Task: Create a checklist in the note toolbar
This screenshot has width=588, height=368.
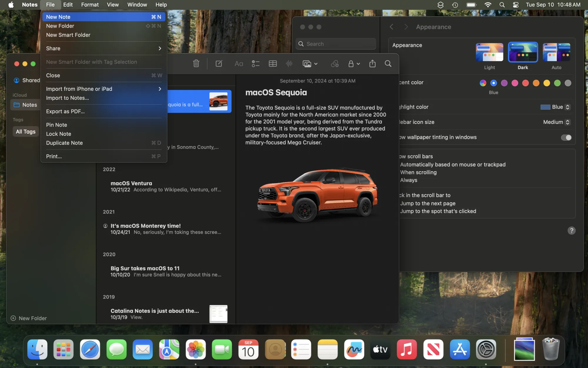Action: [255, 64]
